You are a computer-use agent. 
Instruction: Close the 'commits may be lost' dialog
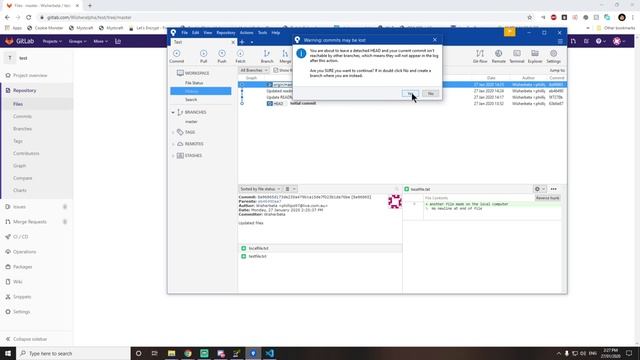pos(435,40)
